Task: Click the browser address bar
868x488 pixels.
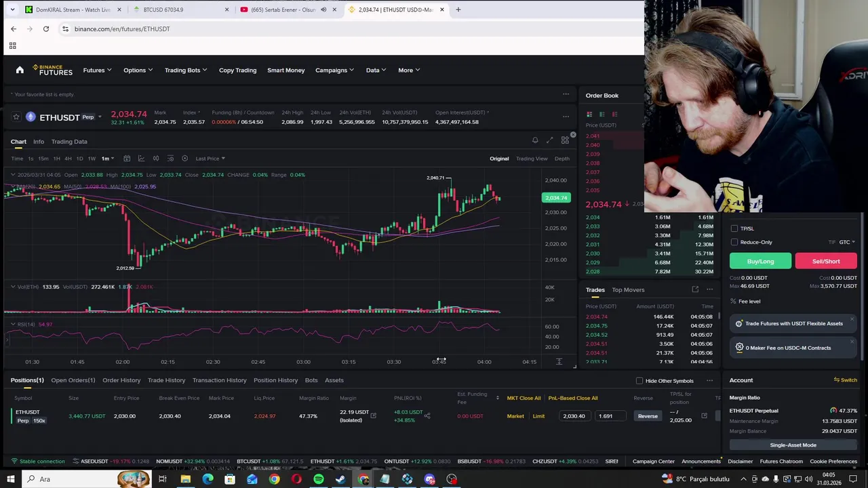Action: coord(353,29)
